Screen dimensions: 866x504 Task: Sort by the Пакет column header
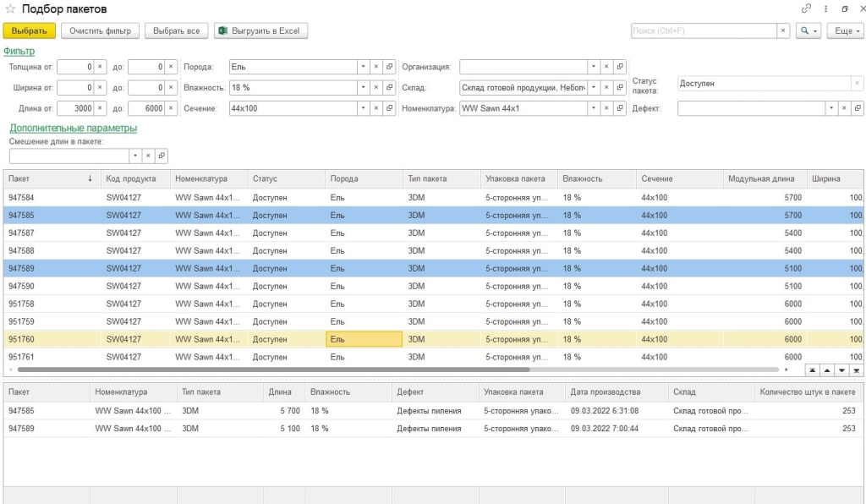pos(52,179)
